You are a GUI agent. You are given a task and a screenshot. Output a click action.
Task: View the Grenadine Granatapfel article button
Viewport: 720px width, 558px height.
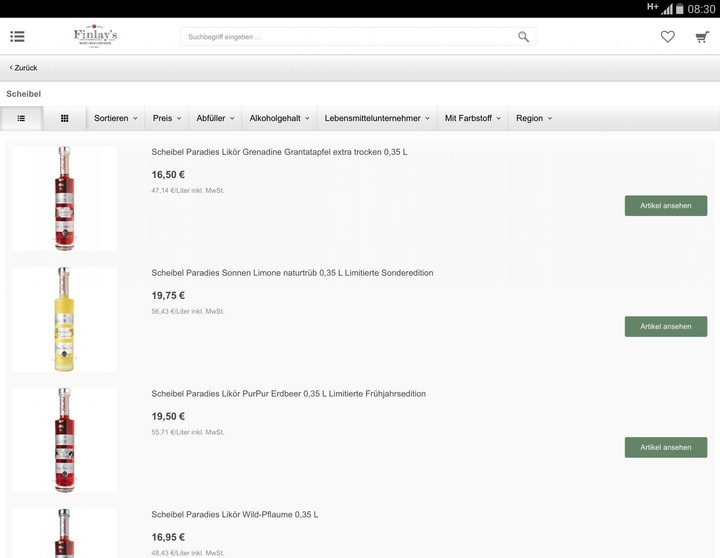pos(665,205)
